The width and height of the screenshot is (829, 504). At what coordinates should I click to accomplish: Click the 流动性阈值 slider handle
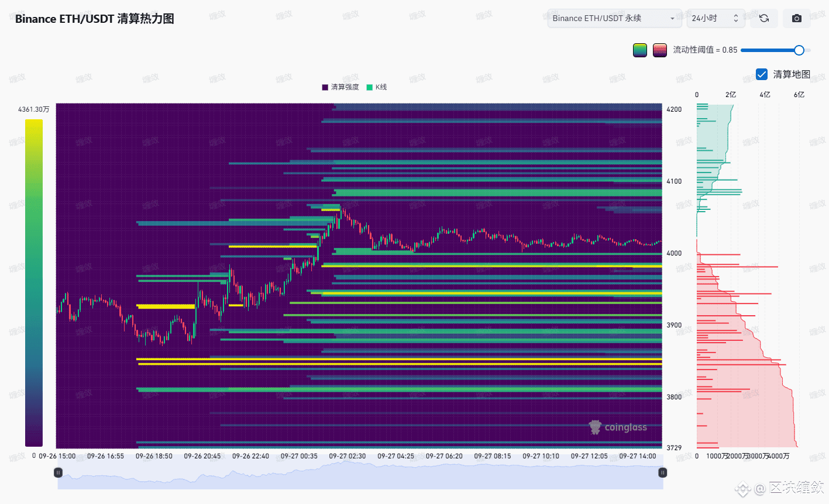[799, 50]
